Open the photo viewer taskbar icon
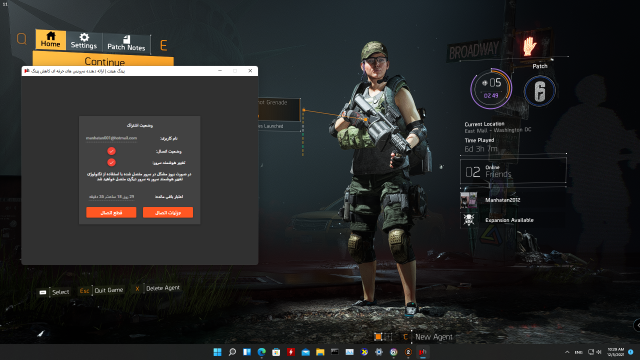The width and height of the screenshot is (640, 360). click(349, 352)
